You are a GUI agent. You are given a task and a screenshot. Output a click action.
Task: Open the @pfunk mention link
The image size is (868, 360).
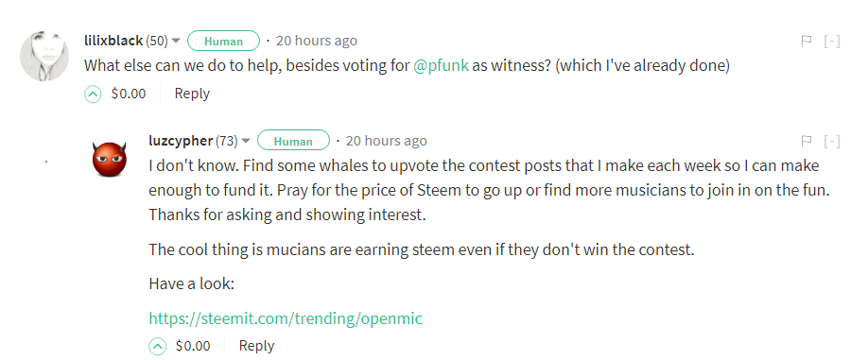coord(442,66)
